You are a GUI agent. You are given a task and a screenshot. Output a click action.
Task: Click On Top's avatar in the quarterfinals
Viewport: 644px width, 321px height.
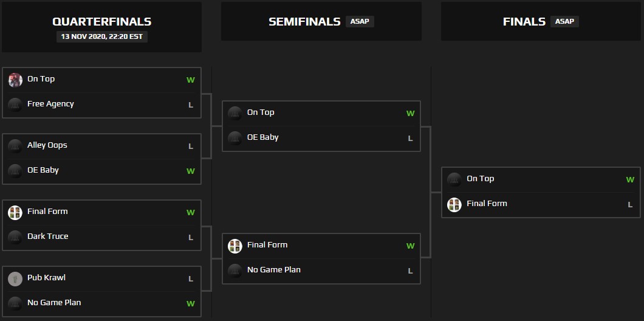pos(15,80)
